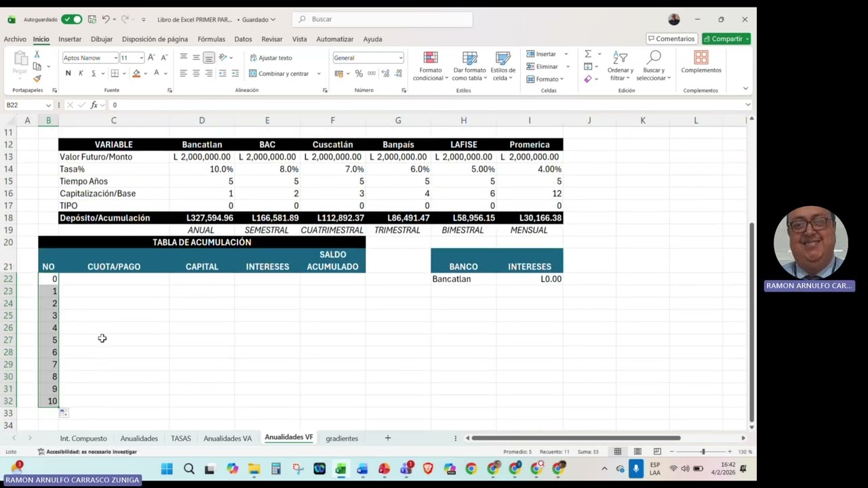Align text to the vertical middle
This screenshot has height=488, width=868.
tap(196, 58)
